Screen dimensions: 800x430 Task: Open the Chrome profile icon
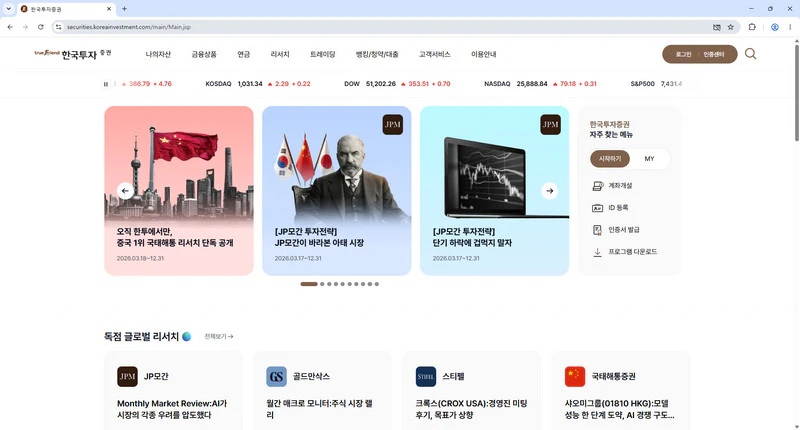coord(774,27)
